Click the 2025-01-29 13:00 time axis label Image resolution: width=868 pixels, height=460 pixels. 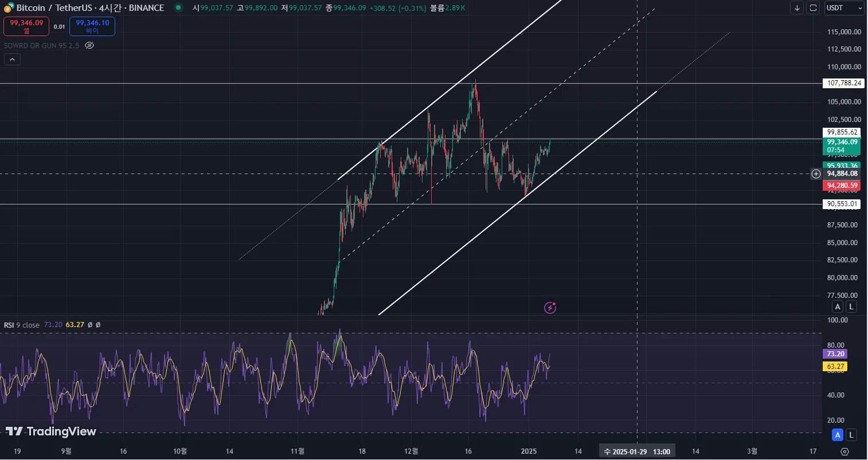[638, 451]
